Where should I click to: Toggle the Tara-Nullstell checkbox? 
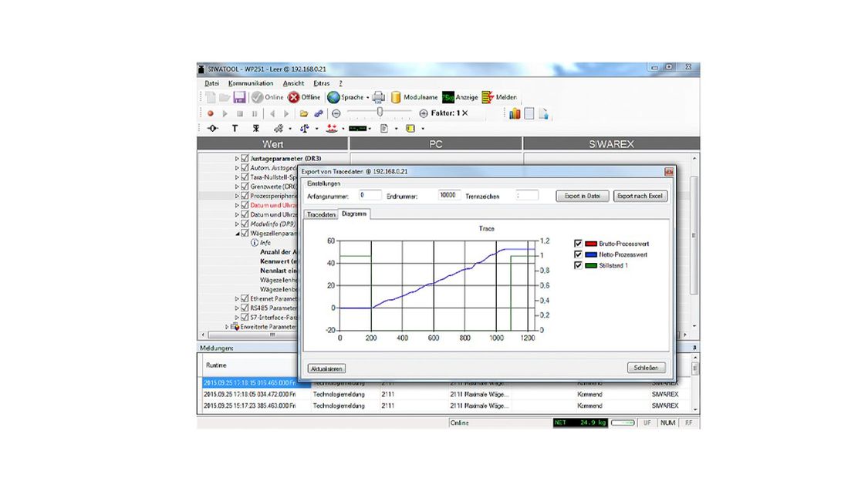click(x=245, y=177)
